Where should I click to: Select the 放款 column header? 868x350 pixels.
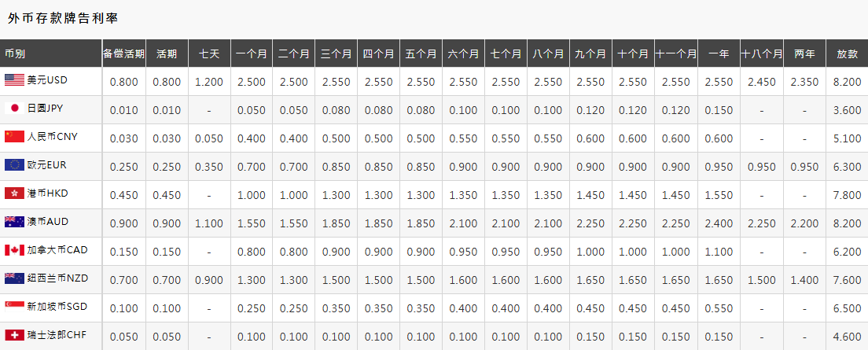click(x=847, y=53)
